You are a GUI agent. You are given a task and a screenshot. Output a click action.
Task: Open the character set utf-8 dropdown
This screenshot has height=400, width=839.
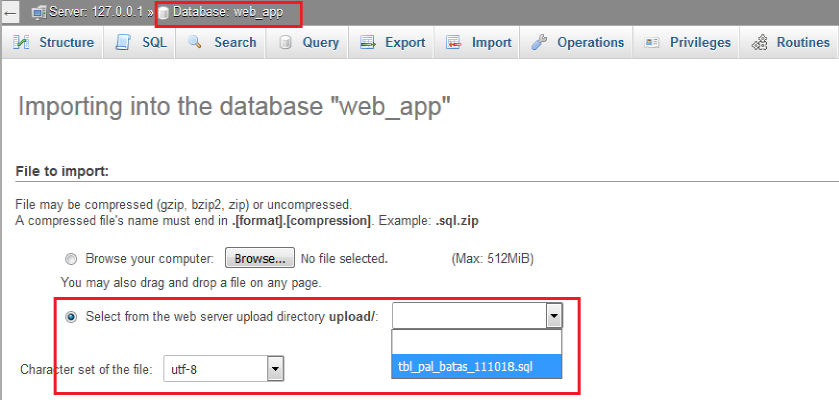224,369
